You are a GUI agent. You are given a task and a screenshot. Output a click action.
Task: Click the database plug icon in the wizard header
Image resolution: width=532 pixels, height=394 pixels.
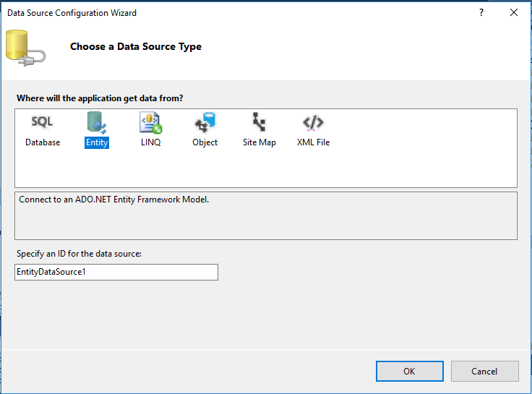[x=25, y=47]
